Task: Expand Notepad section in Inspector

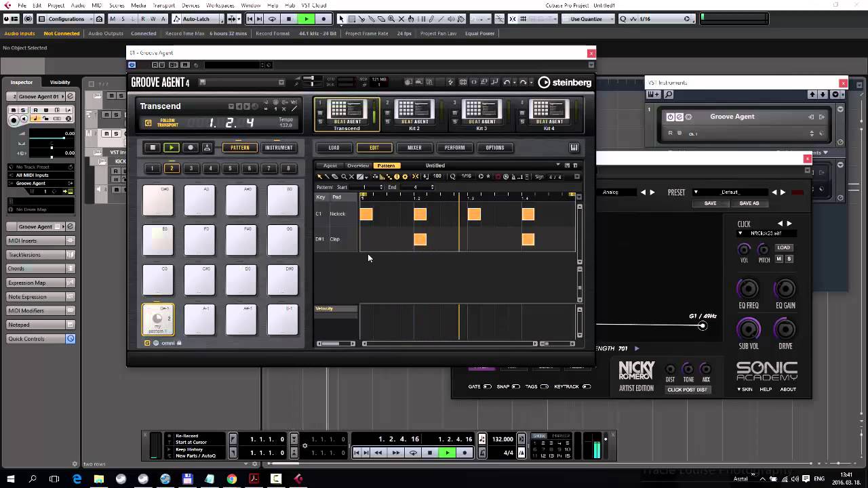Action: click(x=41, y=325)
